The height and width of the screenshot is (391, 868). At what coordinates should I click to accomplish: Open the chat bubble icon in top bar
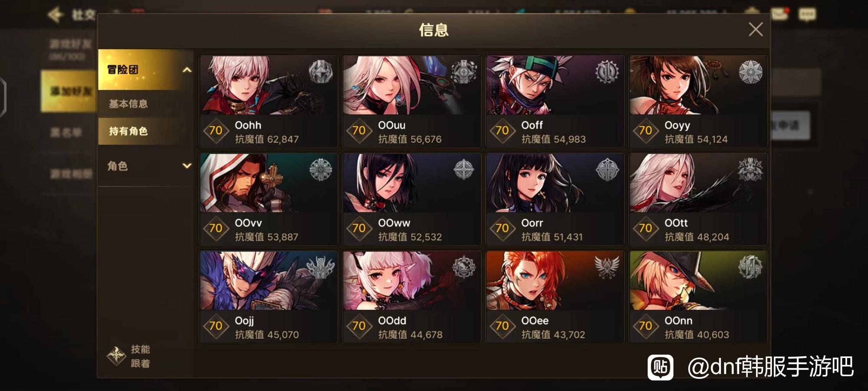coord(807,14)
